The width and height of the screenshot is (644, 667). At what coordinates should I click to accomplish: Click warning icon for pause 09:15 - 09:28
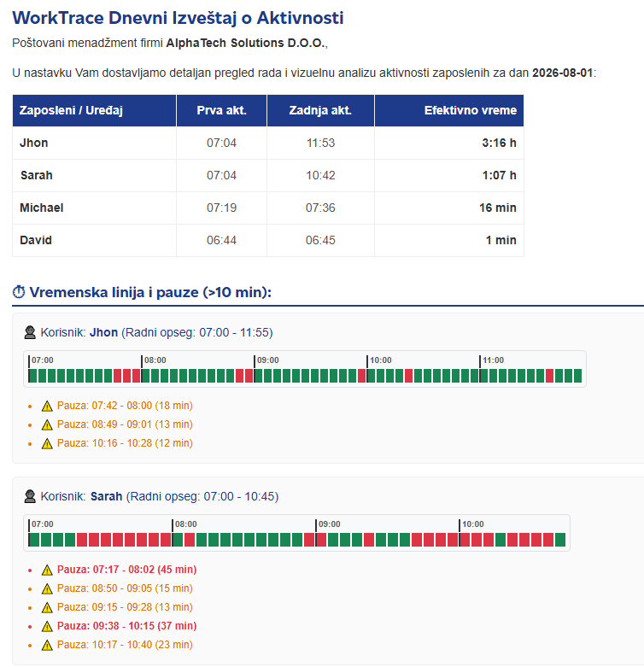(47, 607)
